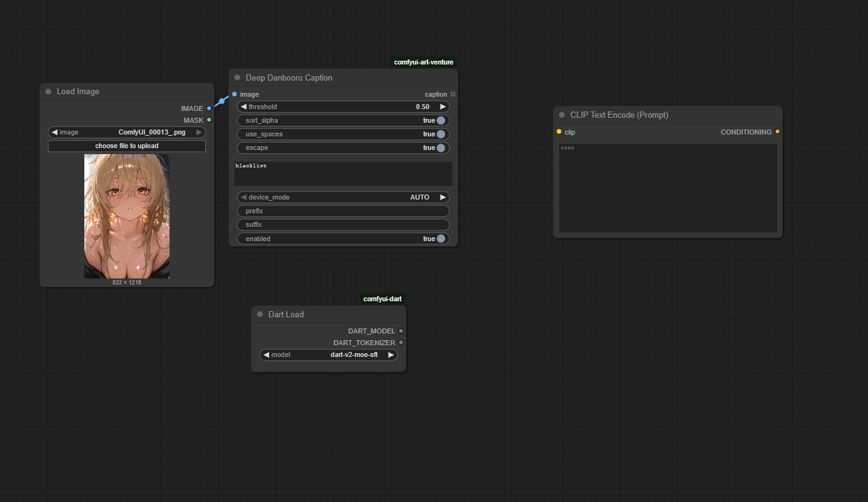Click the midpoint dot of the image link
This screenshot has width=868, height=502.
point(222,101)
